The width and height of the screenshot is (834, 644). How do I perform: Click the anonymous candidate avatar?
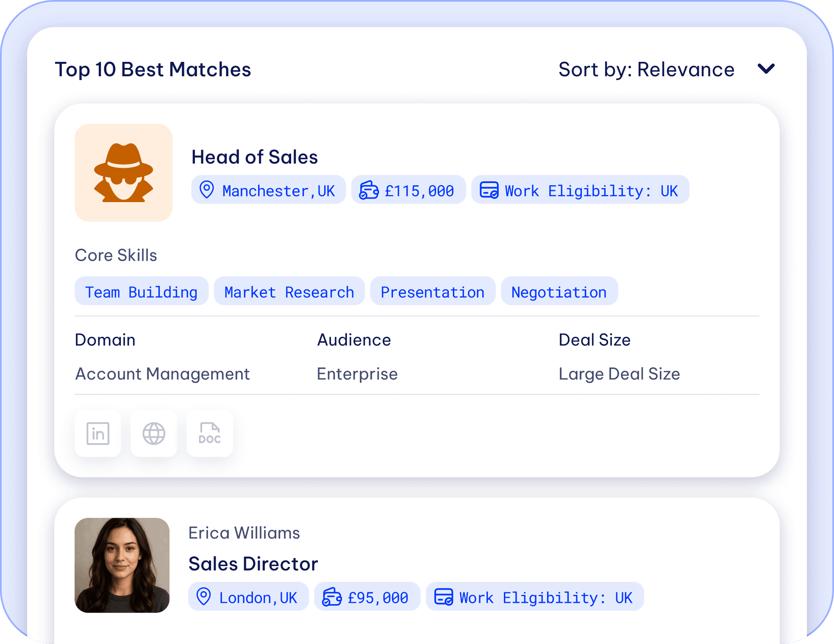(x=124, y=173)
